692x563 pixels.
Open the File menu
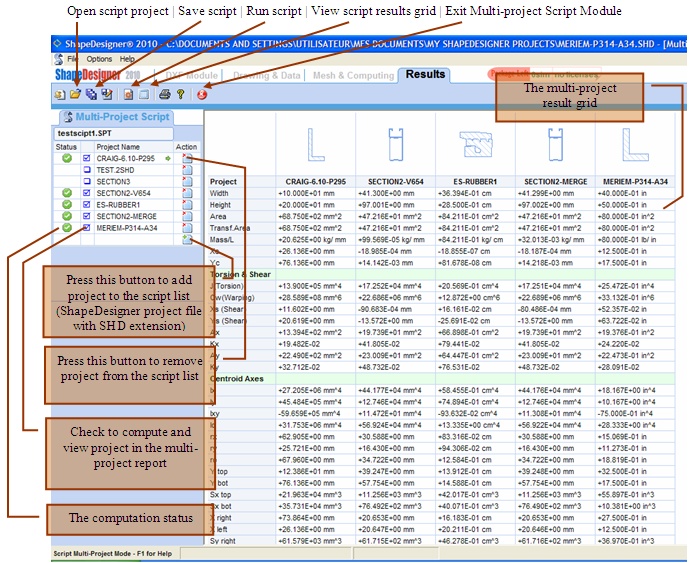pos(72,59)
